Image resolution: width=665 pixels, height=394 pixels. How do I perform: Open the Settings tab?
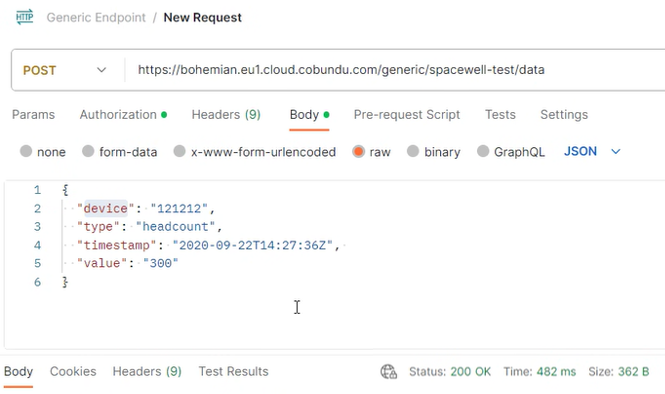point(564,115)
